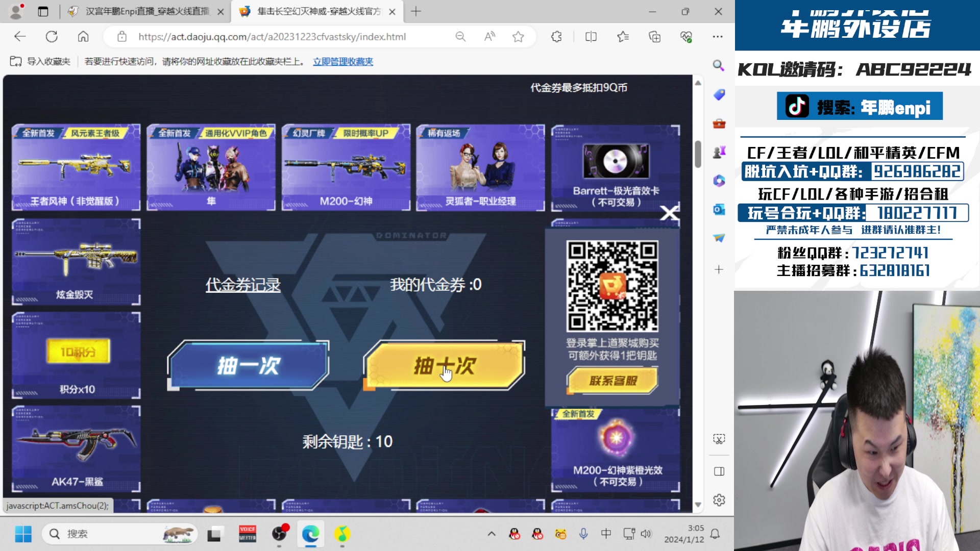
Task: Open the sidebar screenshot tool icon
Action: (x=719, y=439)
